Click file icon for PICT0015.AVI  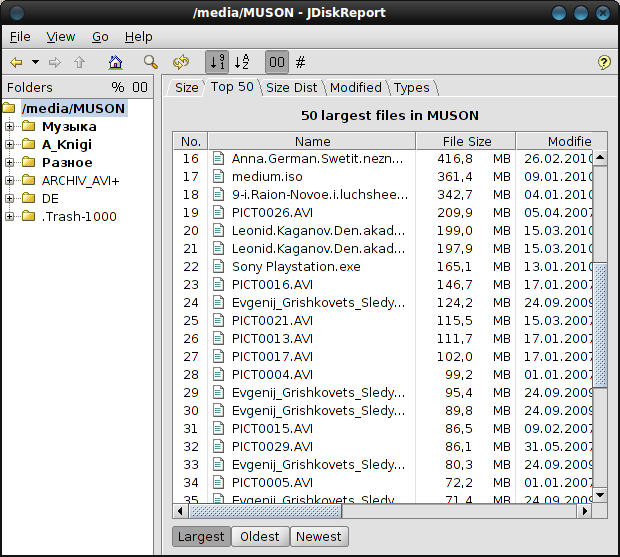pos(218,428)
